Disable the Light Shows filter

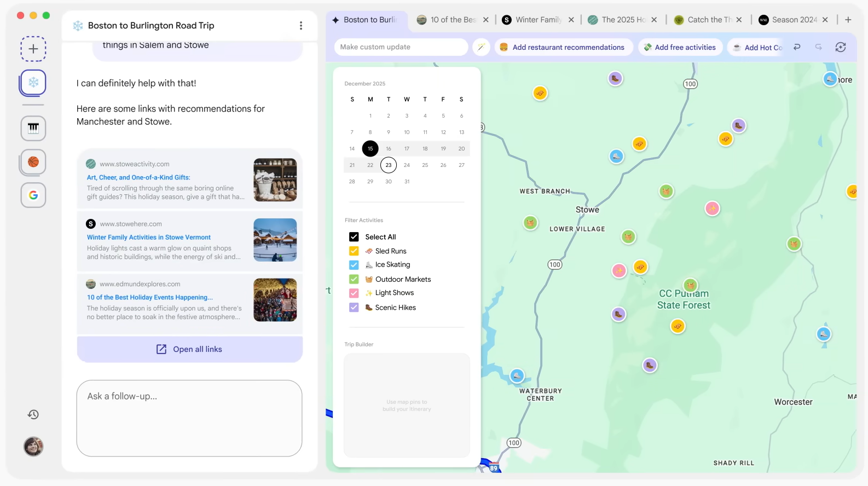[x=354, y=293]
